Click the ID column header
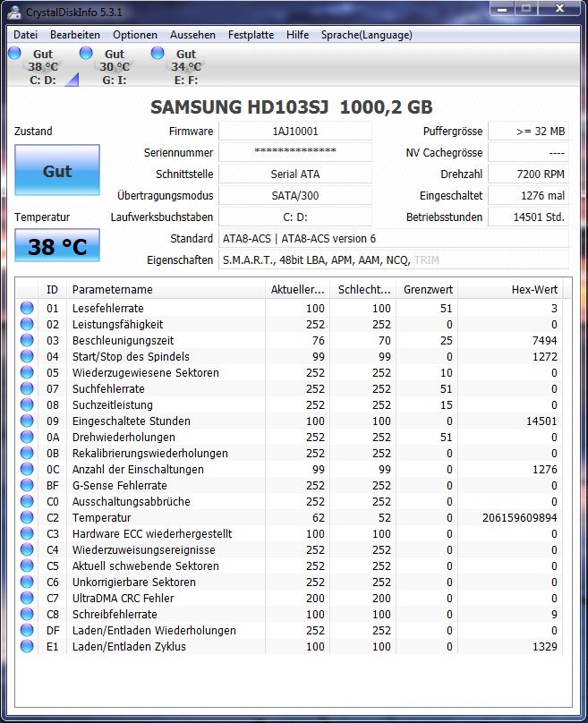The width and height of the screenshot is (588, 723). coord(52,290)
